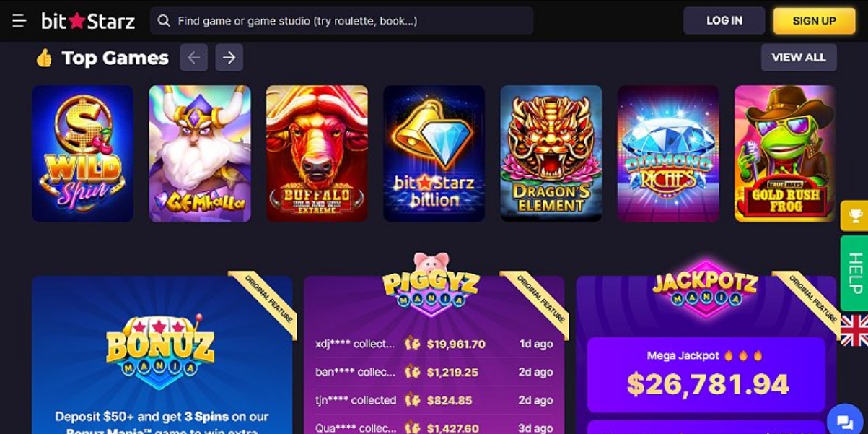Go to previous Top Games with left arrow

click(194, 58)
